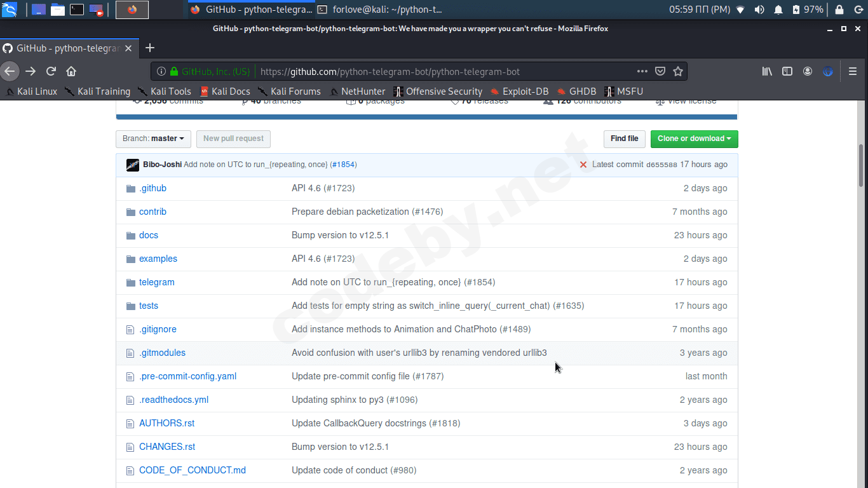
Task: Open a new browser tab with plus
Action: click(x=150, y=48)
